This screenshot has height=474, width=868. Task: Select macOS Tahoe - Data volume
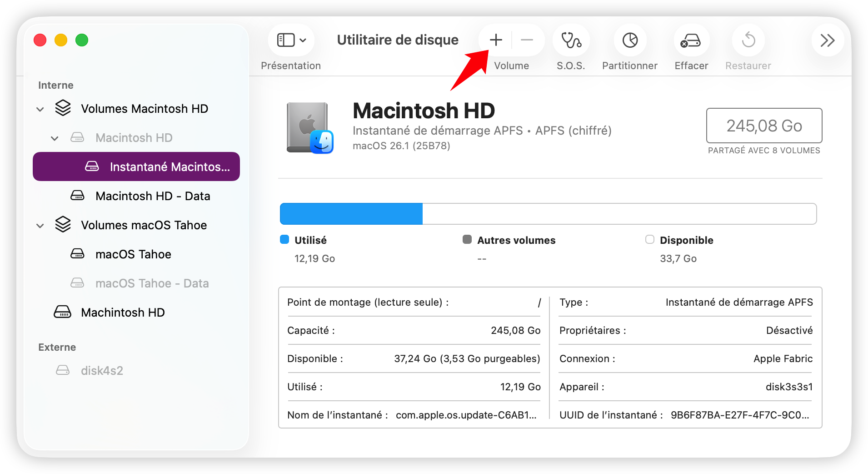[136, 283]
